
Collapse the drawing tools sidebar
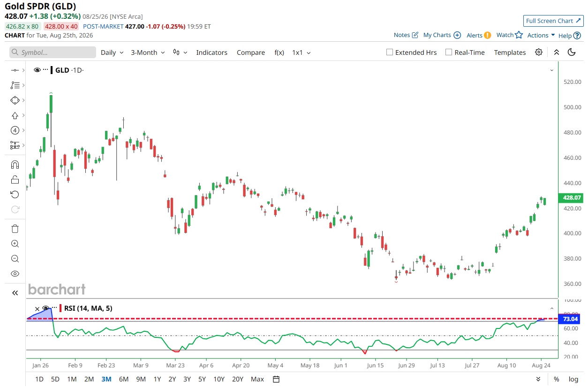coord(15,293)
